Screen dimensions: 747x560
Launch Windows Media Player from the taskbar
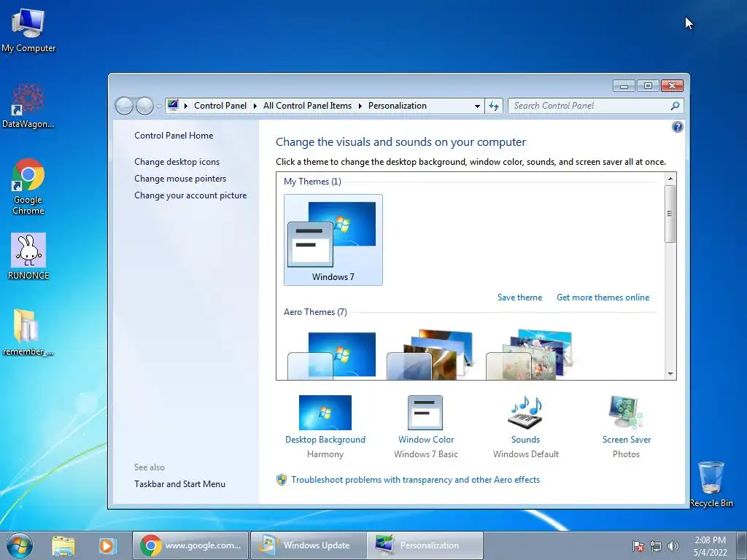107,545
